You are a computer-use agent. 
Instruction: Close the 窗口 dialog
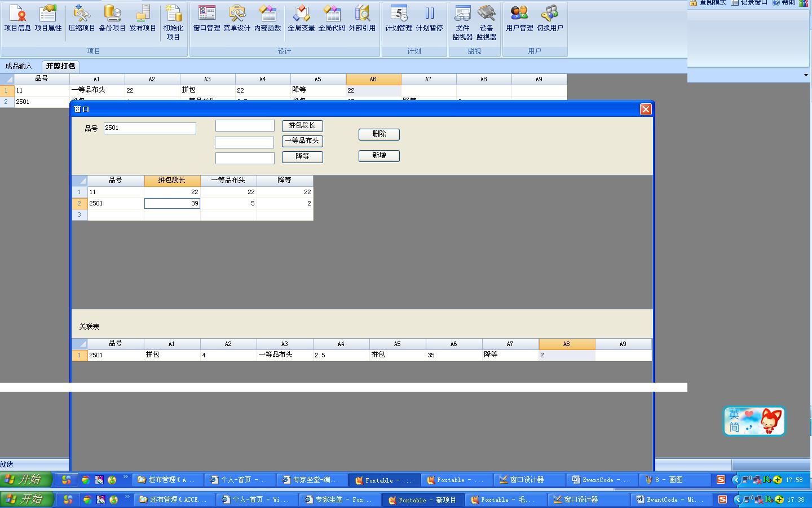point(646,109)
